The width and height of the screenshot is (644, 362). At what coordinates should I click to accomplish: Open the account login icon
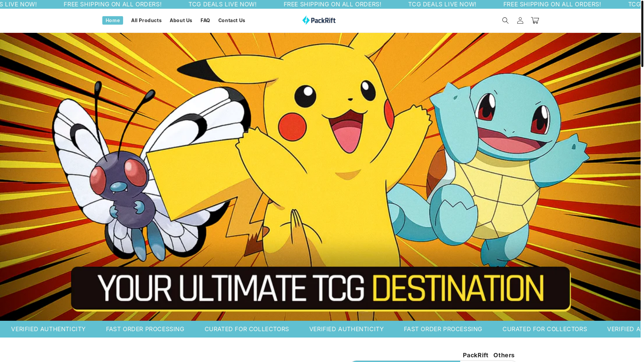coord(520,20)
